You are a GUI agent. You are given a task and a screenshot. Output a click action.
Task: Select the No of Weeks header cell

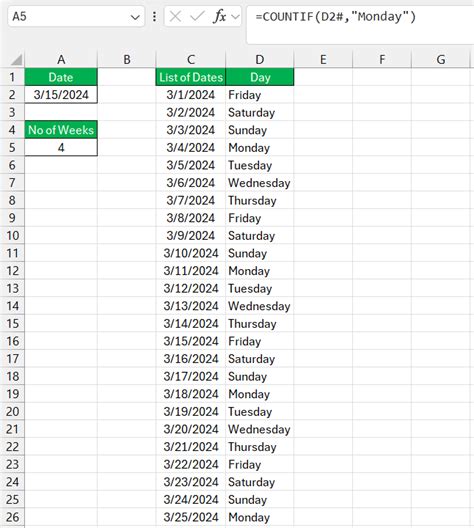tap(61, 130)
